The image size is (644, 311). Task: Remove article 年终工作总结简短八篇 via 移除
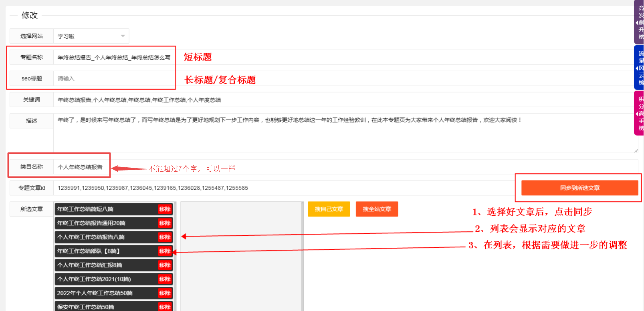point(165,209)
